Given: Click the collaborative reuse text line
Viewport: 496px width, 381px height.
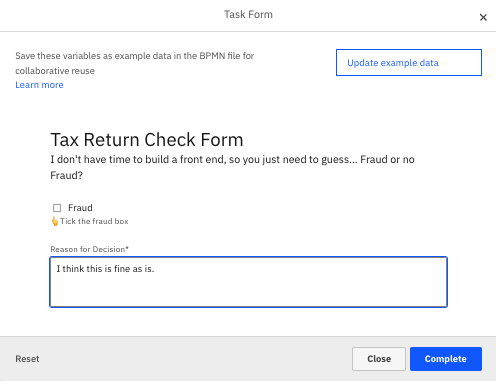Looking at the screenshot, I should [55, 71].
